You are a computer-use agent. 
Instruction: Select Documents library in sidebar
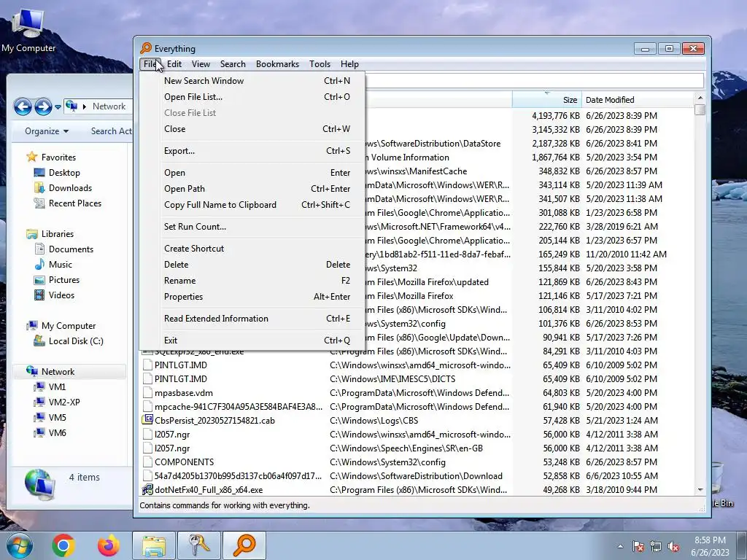click(64, 249)
